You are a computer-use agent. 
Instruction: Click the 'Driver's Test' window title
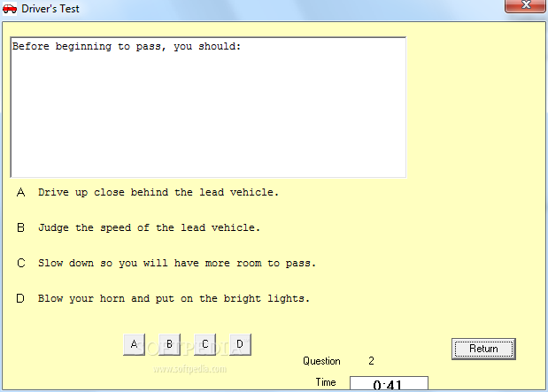[50, 9]
